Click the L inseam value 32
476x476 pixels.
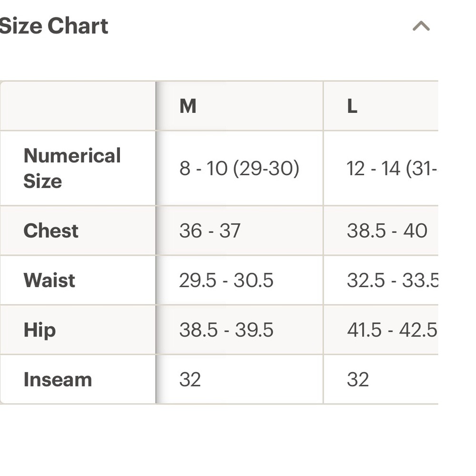click(x=358, y=379)
